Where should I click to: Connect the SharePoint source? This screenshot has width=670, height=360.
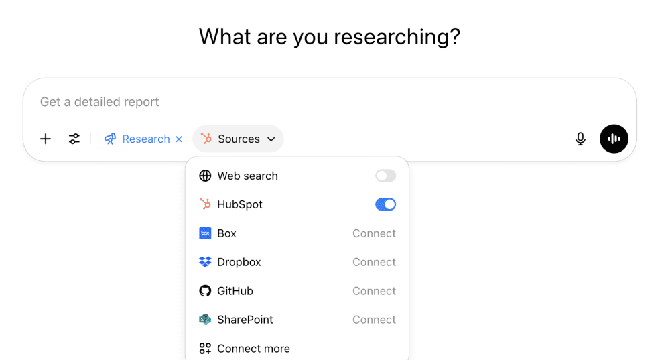point(374,319)
